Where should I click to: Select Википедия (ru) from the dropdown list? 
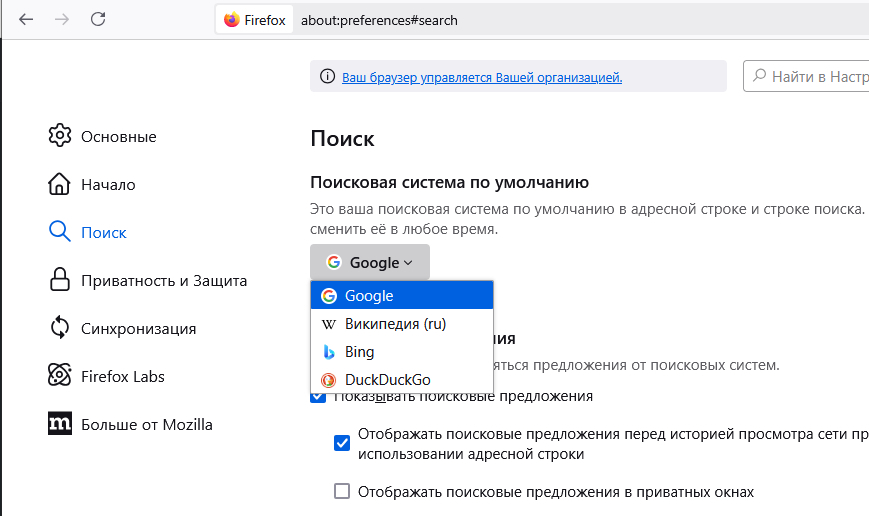[x=395, y=324]
